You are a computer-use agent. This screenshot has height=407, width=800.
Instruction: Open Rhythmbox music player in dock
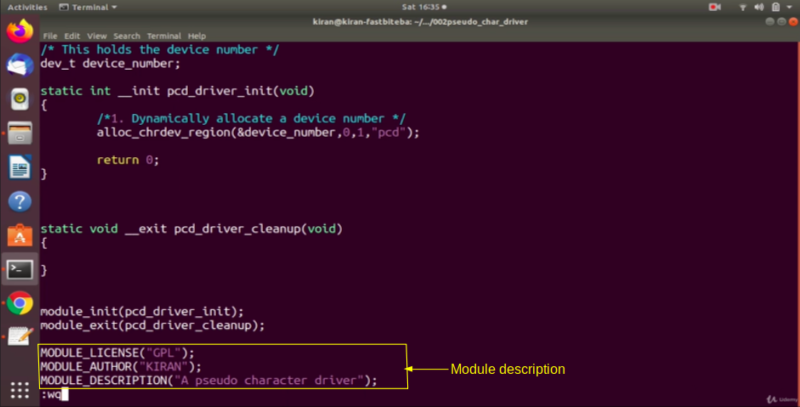[x=19, y=99]
